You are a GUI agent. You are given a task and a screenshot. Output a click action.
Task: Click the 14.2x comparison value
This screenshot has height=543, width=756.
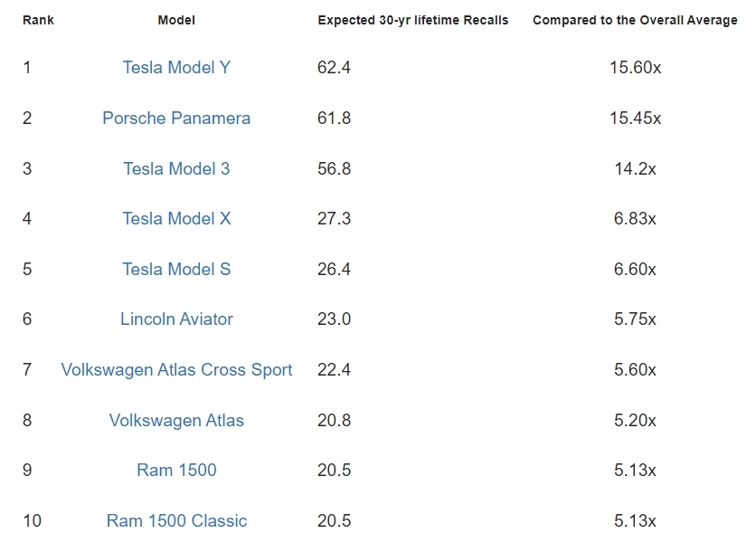635,169
